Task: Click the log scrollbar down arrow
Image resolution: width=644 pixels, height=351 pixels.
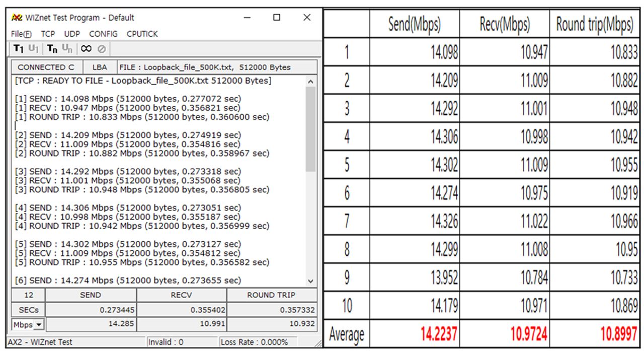Action: pos(310,280)
